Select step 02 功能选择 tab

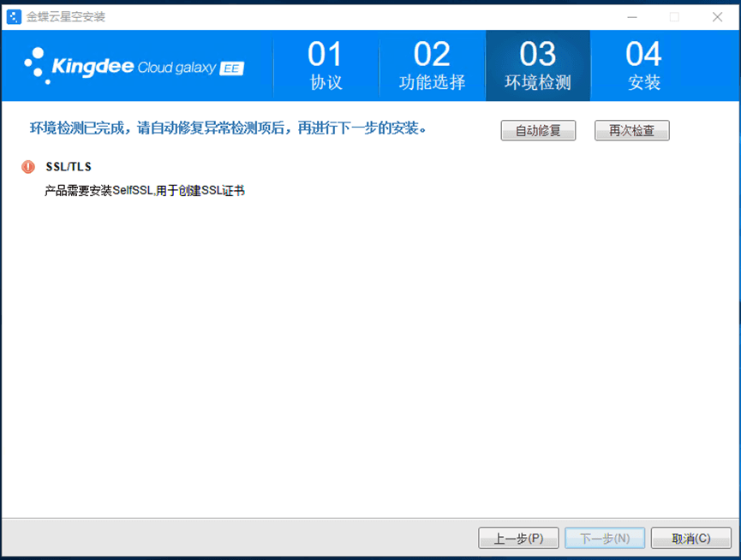pos(432,66)
